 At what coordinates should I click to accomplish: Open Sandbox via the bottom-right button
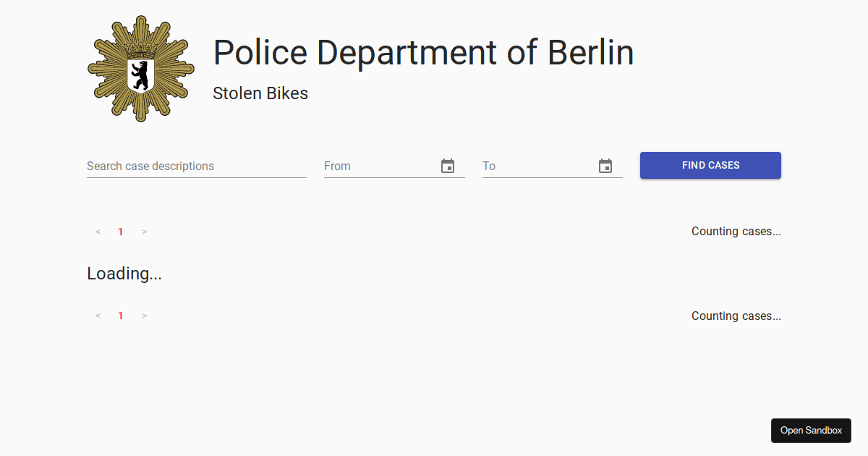(811, 431)
